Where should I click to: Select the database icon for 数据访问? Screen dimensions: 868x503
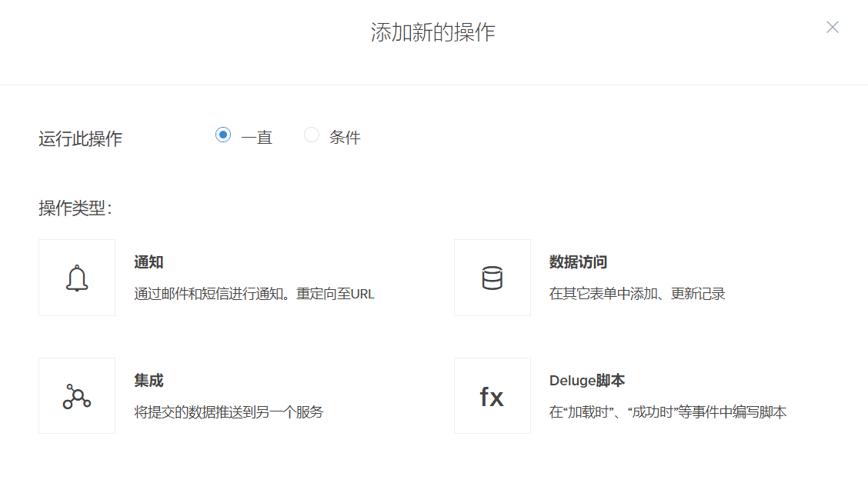point(492,278)
